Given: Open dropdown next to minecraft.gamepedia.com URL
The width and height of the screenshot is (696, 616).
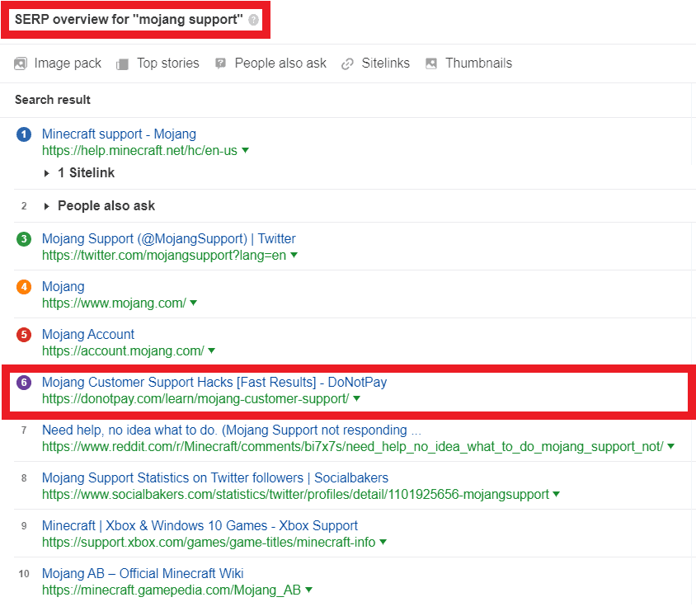Looking at the screenshot, I should (x=309, y=590).
